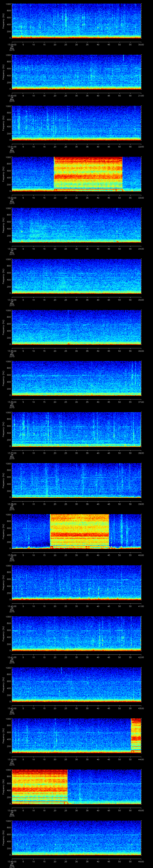Select the 13:37:00 start time label
The image size is (153, 868).
tap(12, 453)
